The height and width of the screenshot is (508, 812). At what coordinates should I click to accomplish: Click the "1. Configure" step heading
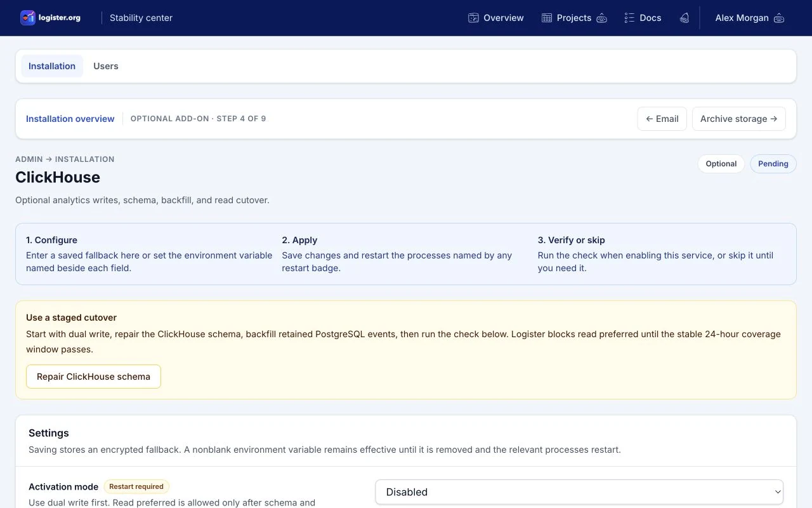[x=51, y=240]
